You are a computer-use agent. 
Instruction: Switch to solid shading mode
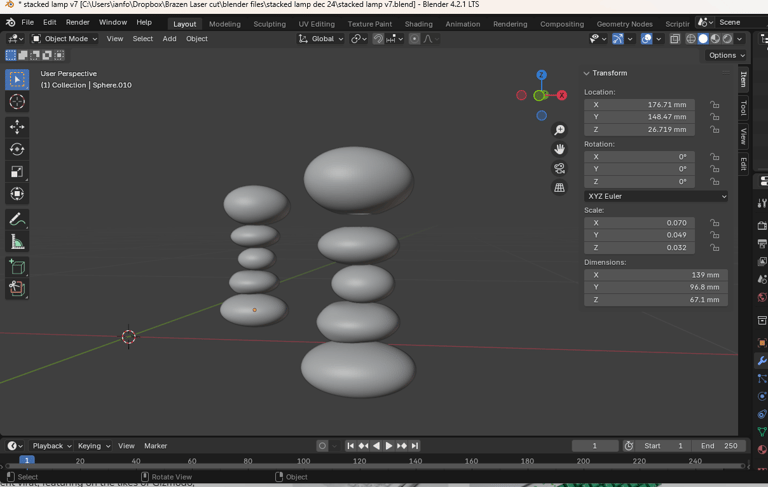click(x=703, y=39)
